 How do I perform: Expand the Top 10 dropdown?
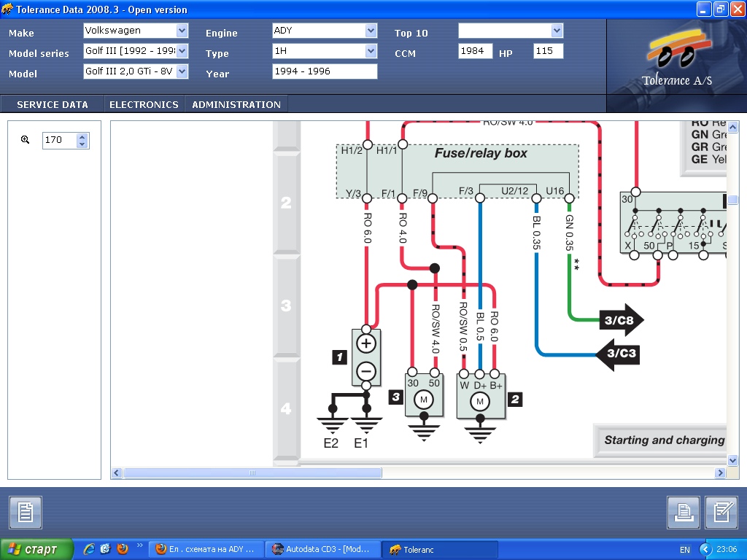[557, 31]
